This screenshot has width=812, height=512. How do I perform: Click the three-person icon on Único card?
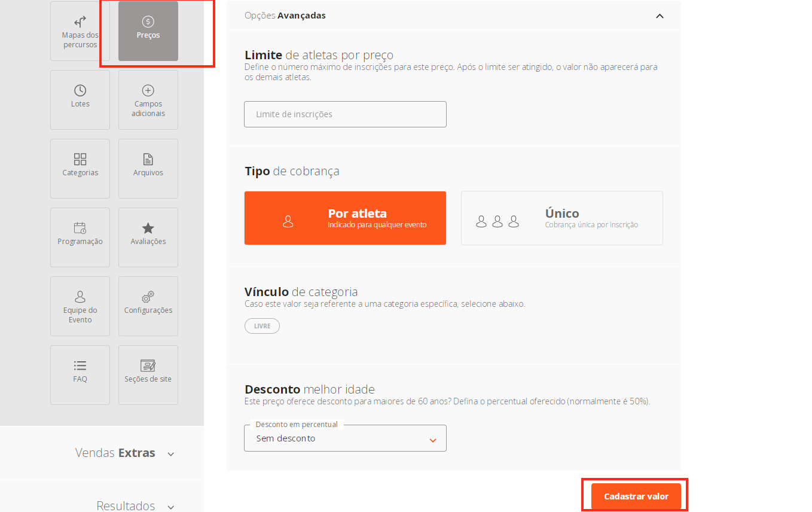coord(497,221)
